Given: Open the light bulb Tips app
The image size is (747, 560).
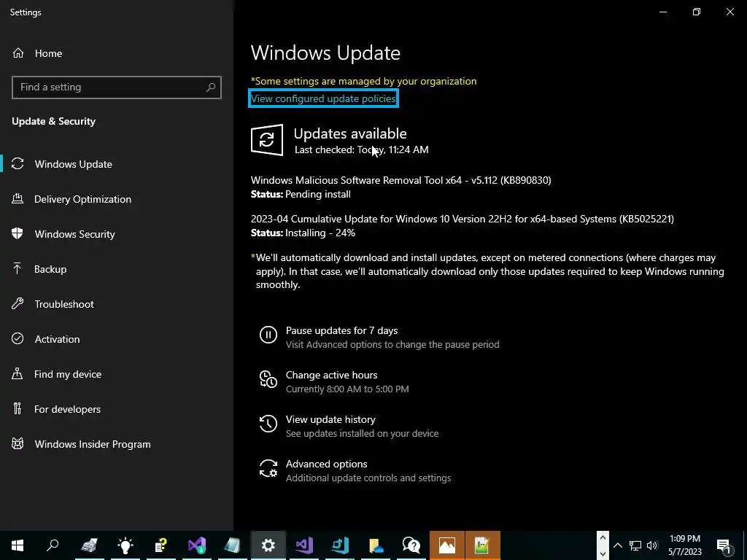Looking at the screenshot, I should pyautogui.click(x=125, y=545).
